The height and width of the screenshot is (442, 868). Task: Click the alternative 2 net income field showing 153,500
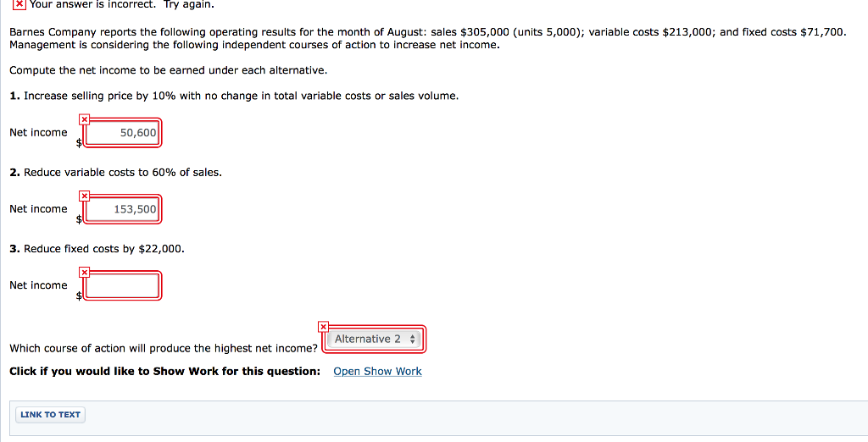(x=123, y=209)
